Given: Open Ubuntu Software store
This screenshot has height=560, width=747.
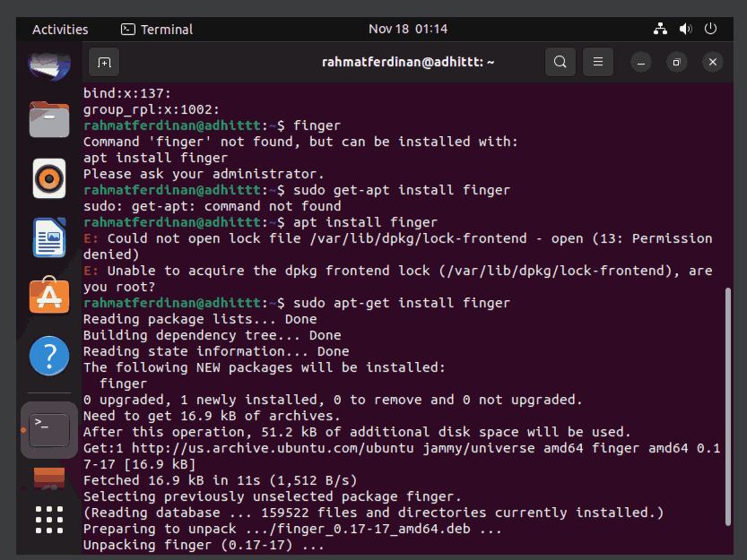Looking at the screenshot, I should [x=49, y=295].
